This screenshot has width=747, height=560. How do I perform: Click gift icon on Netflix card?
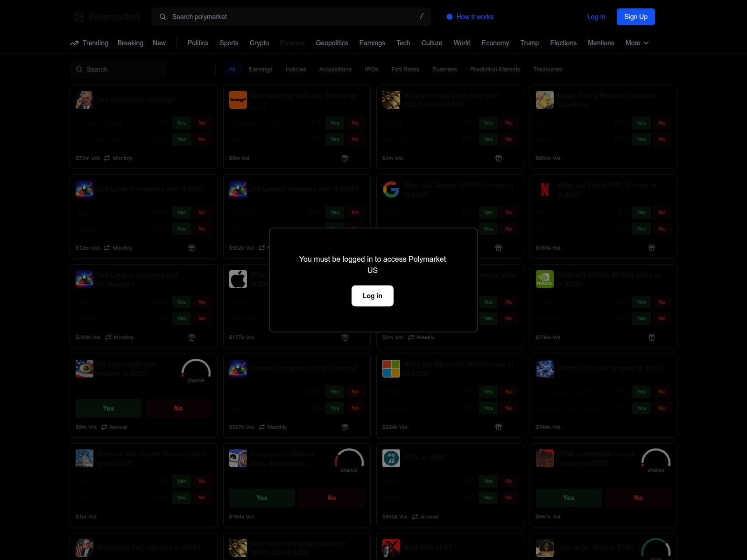(x=652, y=248)
